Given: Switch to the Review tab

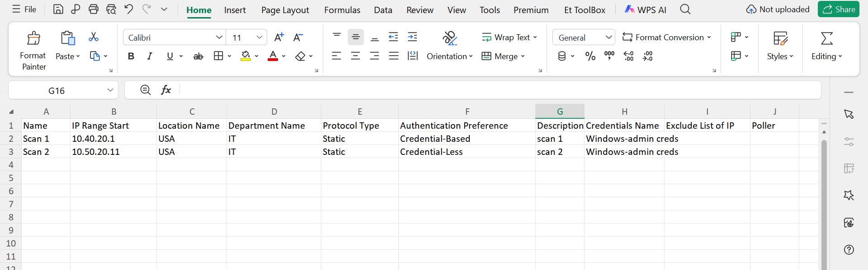Looking at the screenshot, I should coord(420,9).
